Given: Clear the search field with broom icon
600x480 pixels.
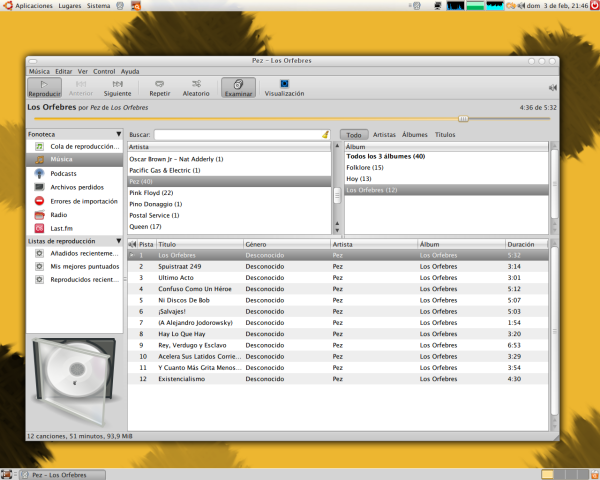Looking at the screenshot, I should pos(325,134).
